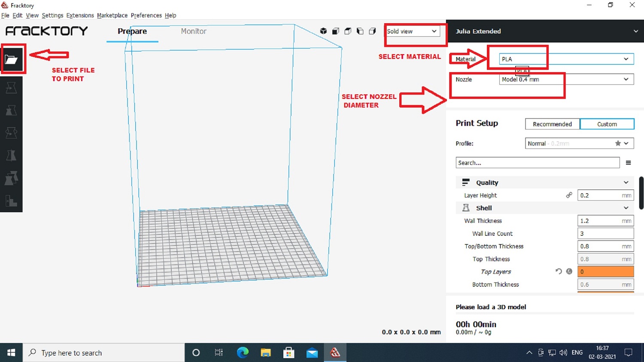Click the star icon in Profile box
The width and height of the screenshot is (644, 362).
click(618, 143)
